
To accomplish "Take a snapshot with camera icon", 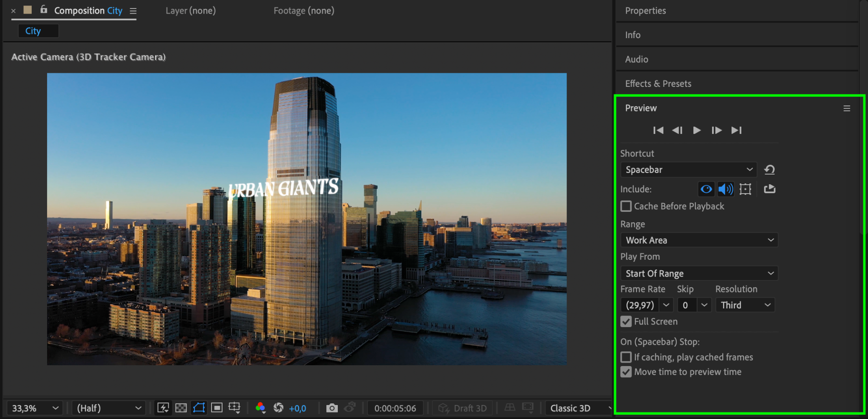I will [x=332, y=408].
